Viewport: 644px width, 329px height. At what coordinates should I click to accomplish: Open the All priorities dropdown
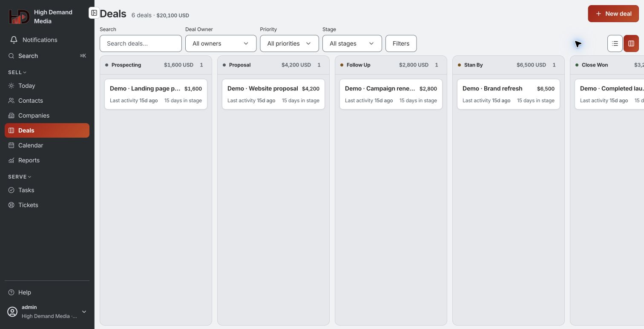[289, 43]
